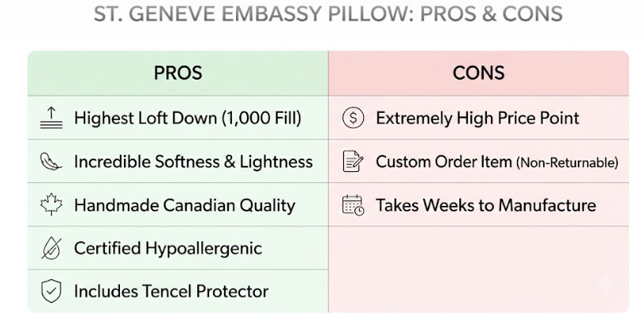Click the St. Geneve Embassy Pillow title
This screenshot has width=644, height=325.
click(328, 14)
